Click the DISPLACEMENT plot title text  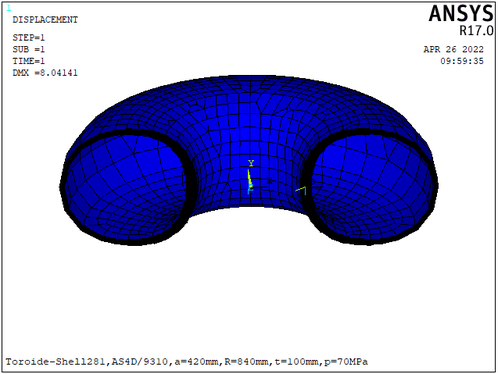(45, 20)
